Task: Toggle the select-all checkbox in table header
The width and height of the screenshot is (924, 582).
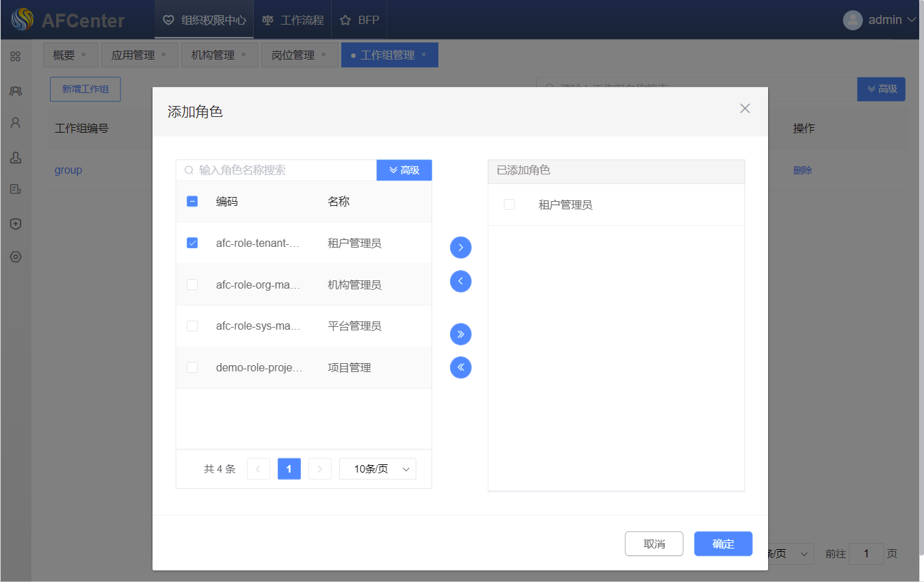Action: tap(192, 201)
